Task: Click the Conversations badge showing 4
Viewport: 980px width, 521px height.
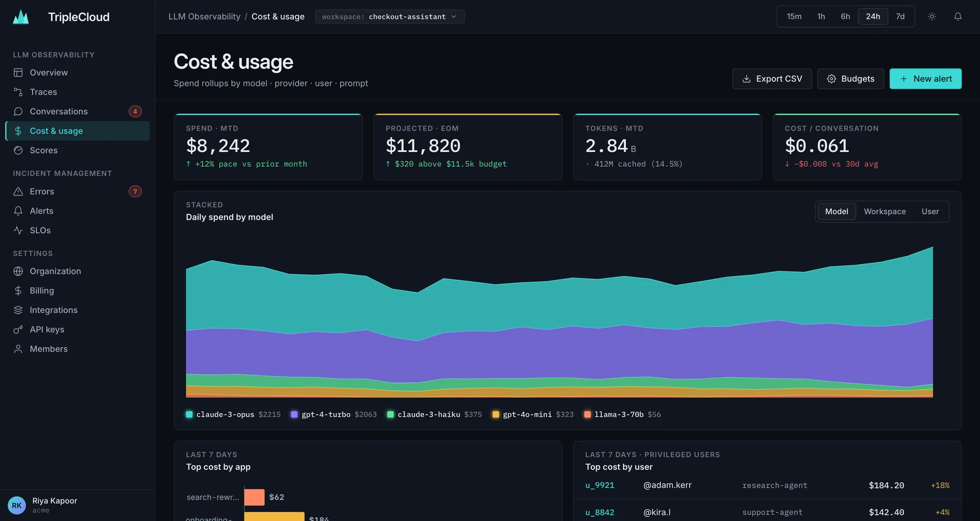Action: coord(135,111)
